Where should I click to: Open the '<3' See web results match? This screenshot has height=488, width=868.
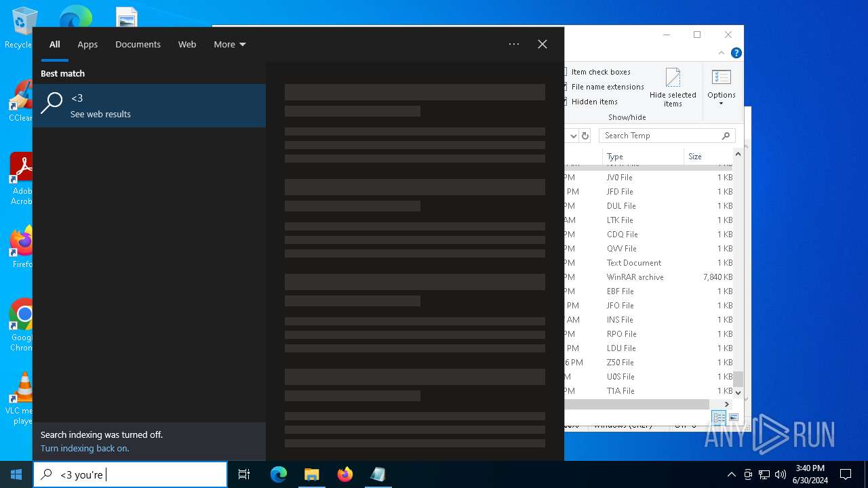pos(149,106)
